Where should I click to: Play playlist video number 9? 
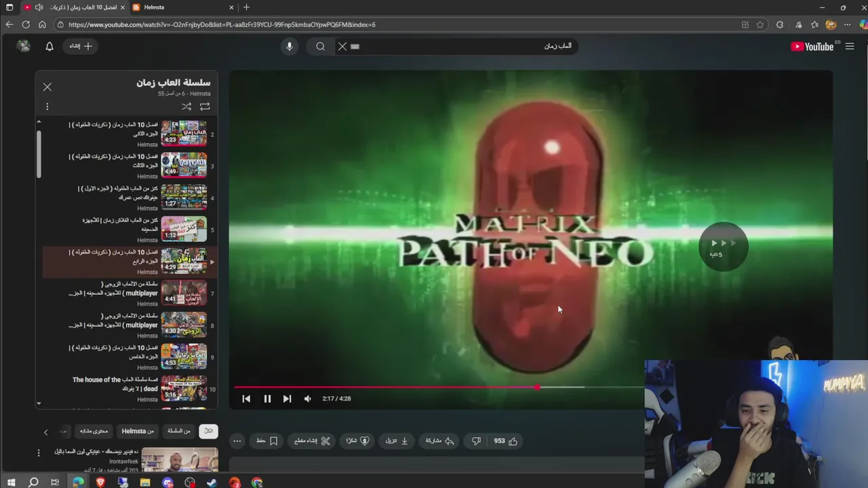pos(129,357)
